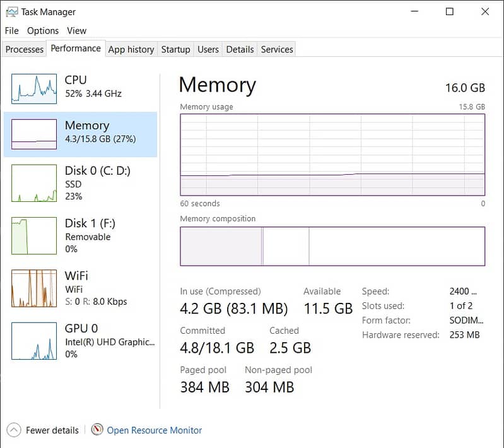Show the Users tab
Screen dimensions: 504x448
(x=208, y=49)
